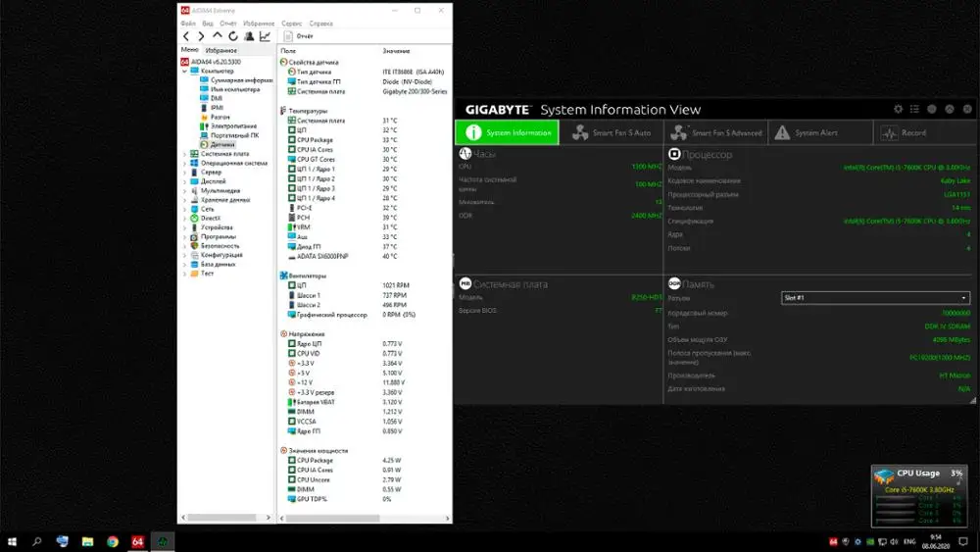Open the Slot #1 memory dropdown
The width and height of the screenshot is (980, 552).
[x=875, y=298]
